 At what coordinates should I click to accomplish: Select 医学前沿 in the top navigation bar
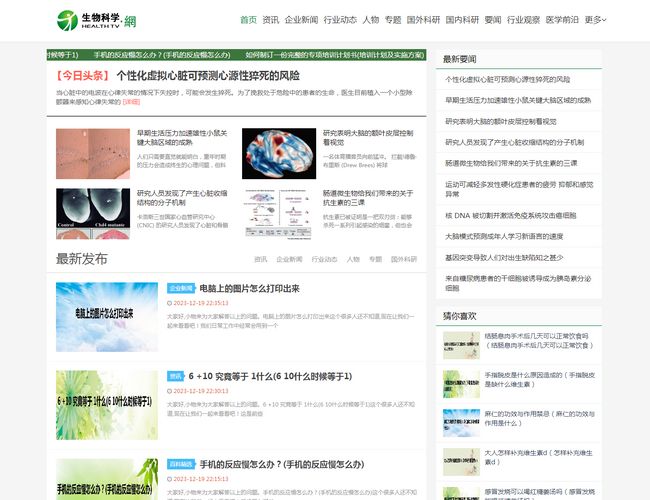[x=562, y=19]
